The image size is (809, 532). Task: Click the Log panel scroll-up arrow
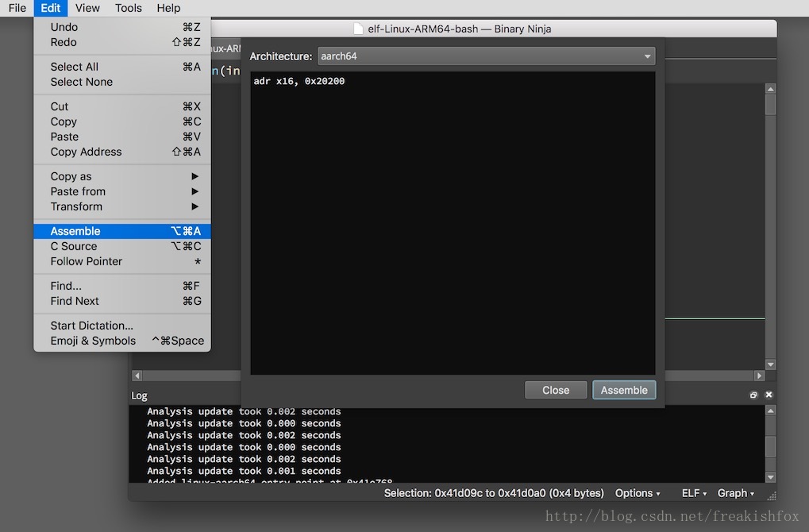point(770,411)
